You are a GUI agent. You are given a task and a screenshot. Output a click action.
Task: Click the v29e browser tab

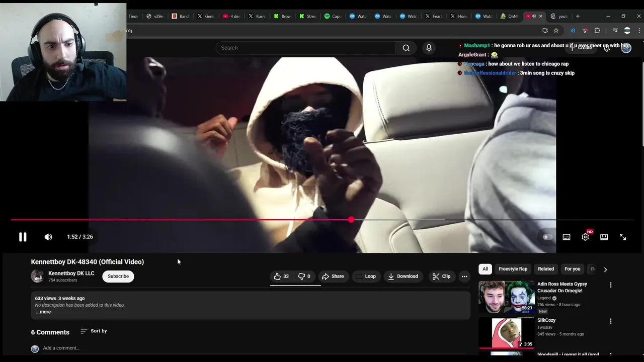pyautogui.click(x=154, y=16)
